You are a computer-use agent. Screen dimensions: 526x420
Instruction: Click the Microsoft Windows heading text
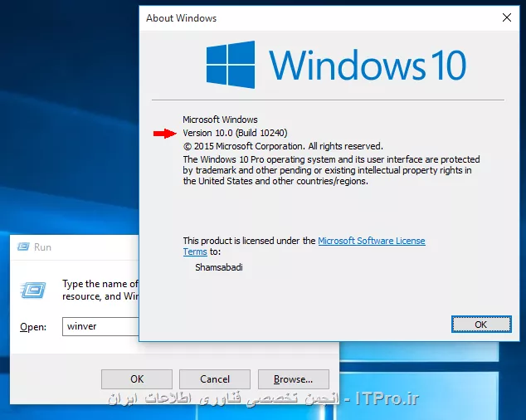[x=220, y=120]
